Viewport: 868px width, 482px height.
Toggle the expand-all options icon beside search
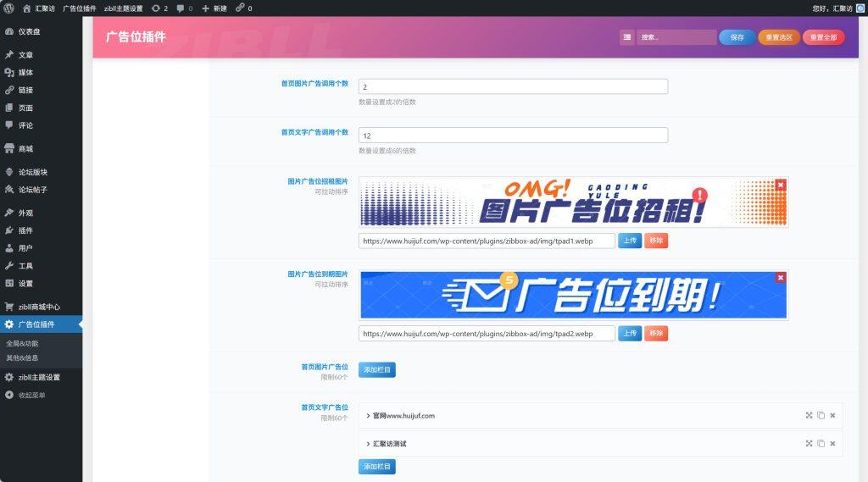coord(626,37)
